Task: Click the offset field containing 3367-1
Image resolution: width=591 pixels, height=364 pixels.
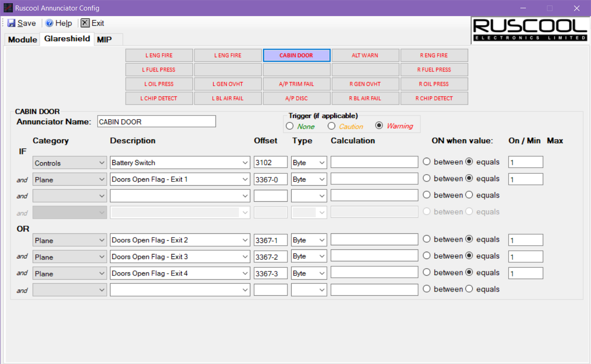Action: (x=271, y=240)
